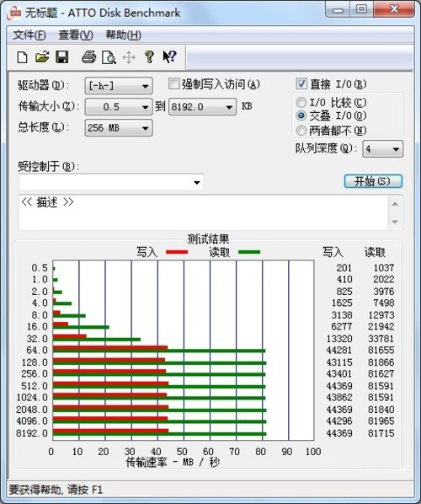Screen dimensions: 421x504
Task: Minimize the ATTO Disk Benchmark window
Action: (x=338, y=9)
